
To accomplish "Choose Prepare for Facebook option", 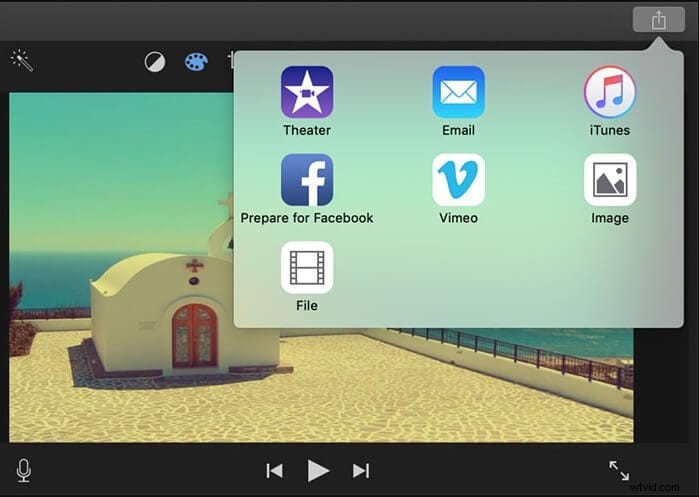I will [x=307, y=189].
